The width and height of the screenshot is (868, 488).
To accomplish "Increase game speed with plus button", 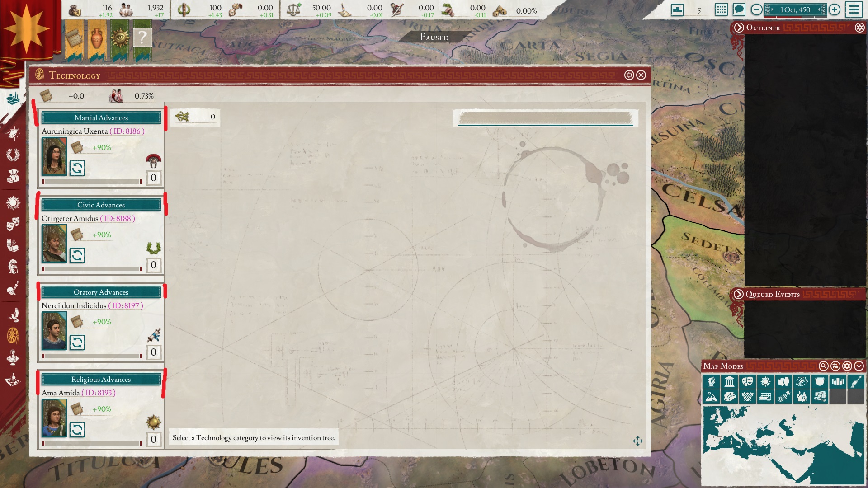I will (x=835, y=9).
